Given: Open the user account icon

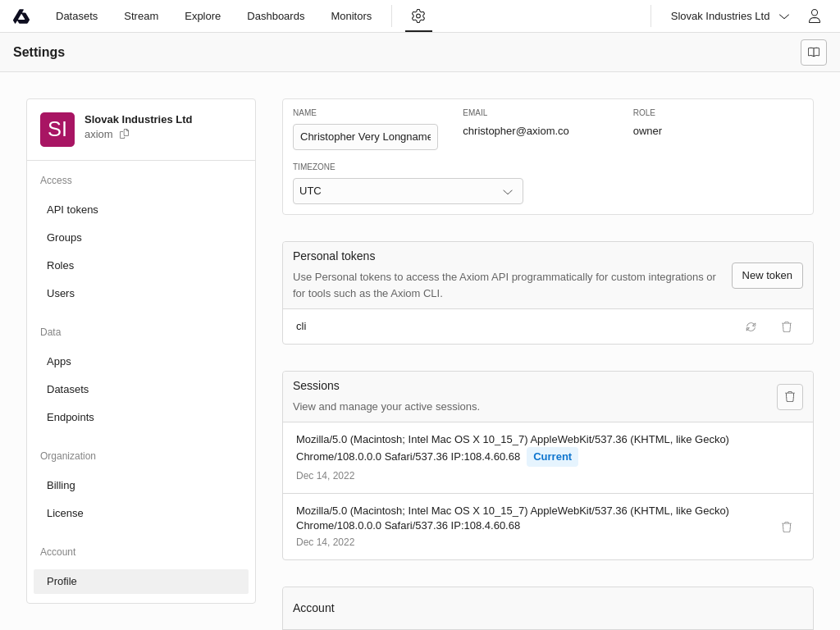Looking at the screenshot, I should pos(814,16).
